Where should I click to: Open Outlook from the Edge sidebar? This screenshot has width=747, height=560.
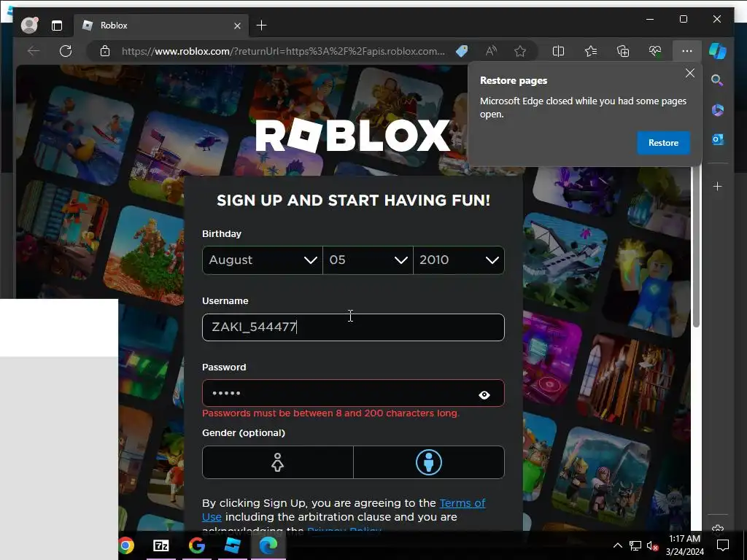[718, 139]
